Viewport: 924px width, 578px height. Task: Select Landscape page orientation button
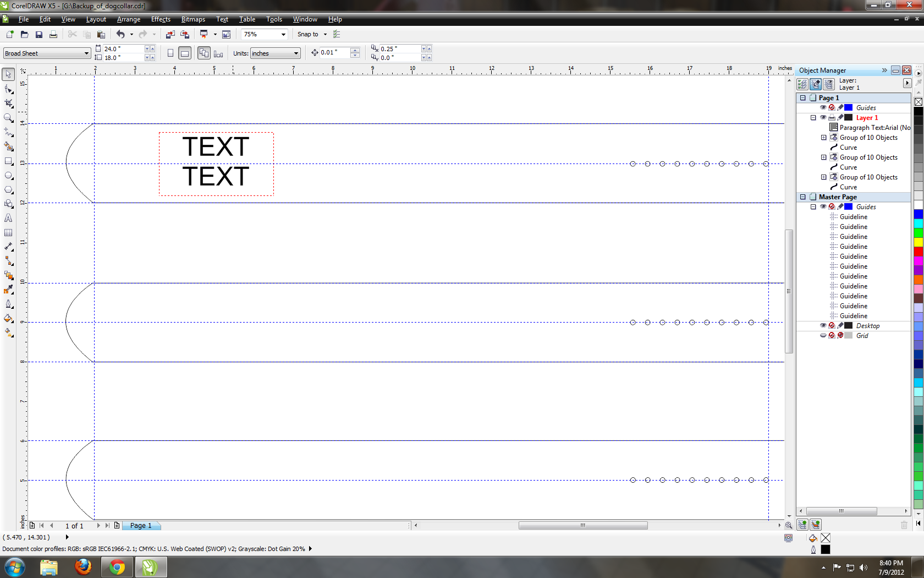point(185,53)
